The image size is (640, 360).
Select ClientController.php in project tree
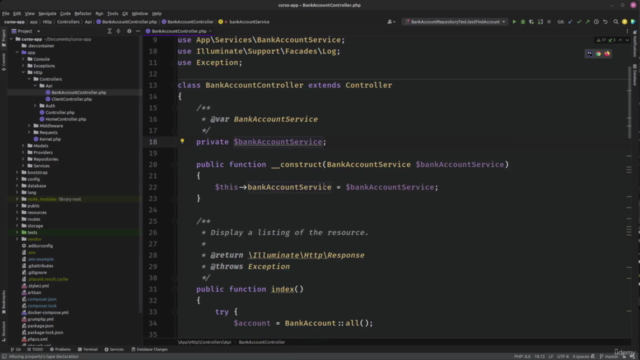pyautogui.click(x=71, y=99)
